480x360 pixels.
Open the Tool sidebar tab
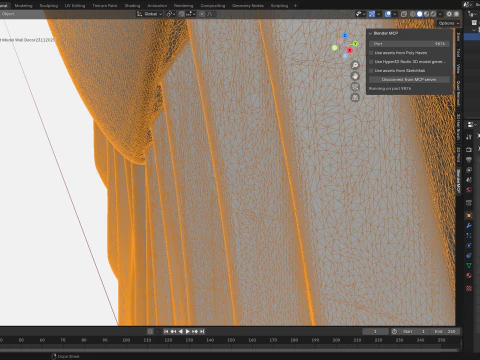pos(458,52)
